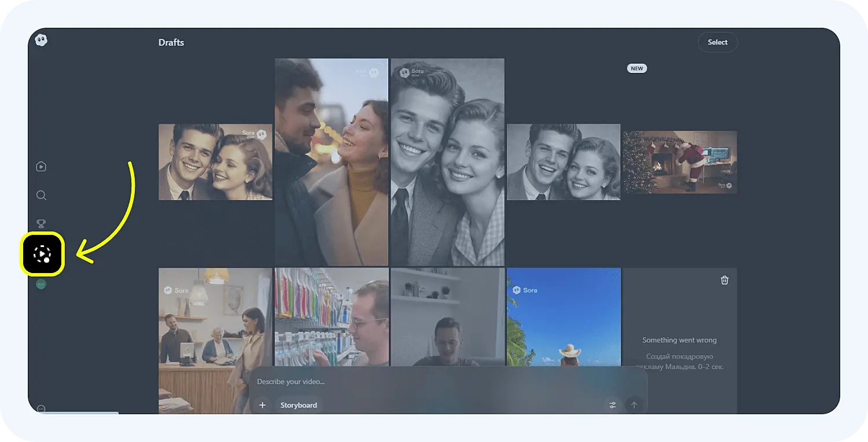The width and height of the screenshot is (868, 442).
Task: Open the profile avatar in the sidebar
Action: 41,284
